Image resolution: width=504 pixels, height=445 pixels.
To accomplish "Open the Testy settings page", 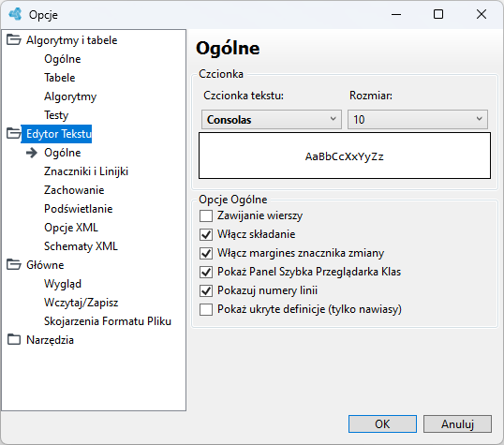I will pyautogui.click(x=56, y=115).
